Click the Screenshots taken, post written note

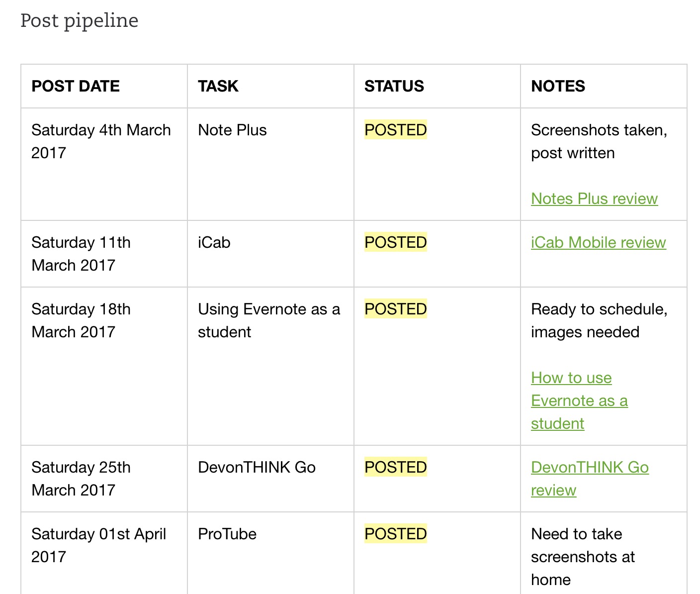click(599, 141)
